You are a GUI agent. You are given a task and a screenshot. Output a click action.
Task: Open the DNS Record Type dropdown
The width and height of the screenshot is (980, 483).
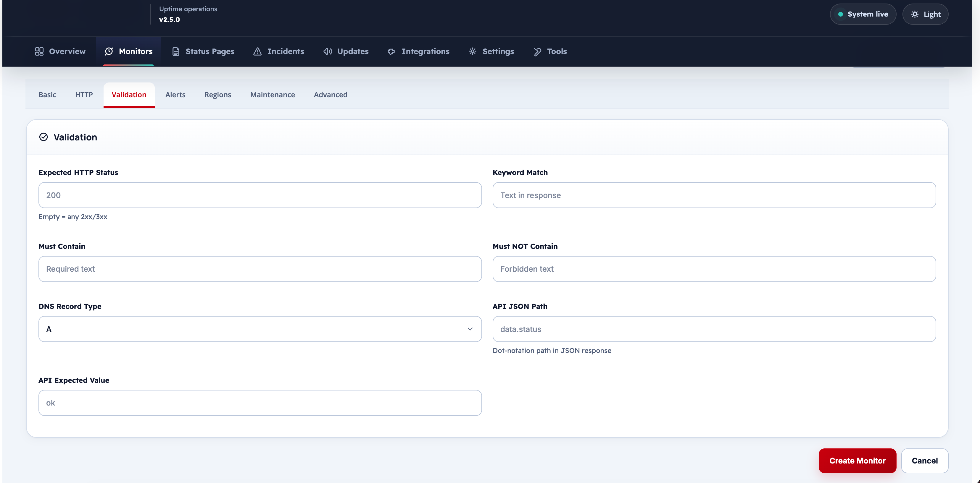pos(260,329)
